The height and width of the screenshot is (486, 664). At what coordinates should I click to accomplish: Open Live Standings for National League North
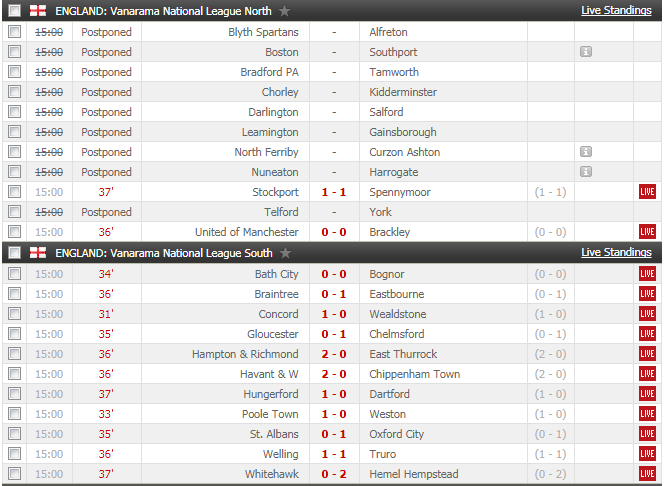point(618,11)
